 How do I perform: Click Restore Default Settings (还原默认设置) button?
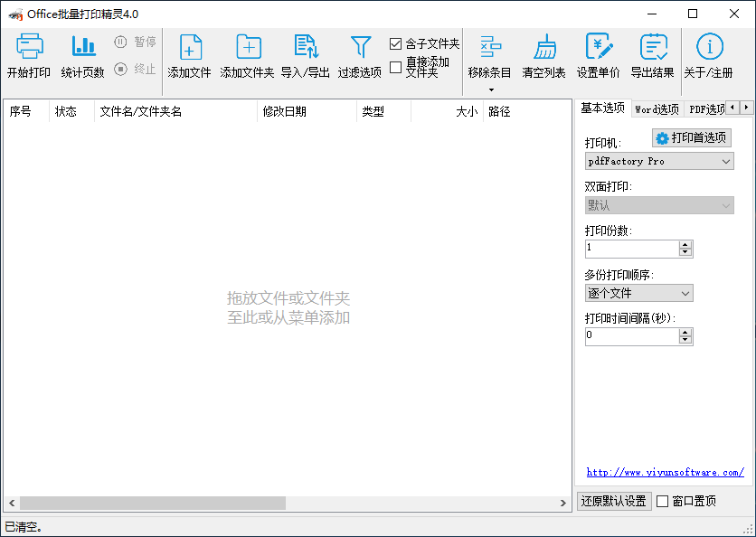[x=614, y=502]
